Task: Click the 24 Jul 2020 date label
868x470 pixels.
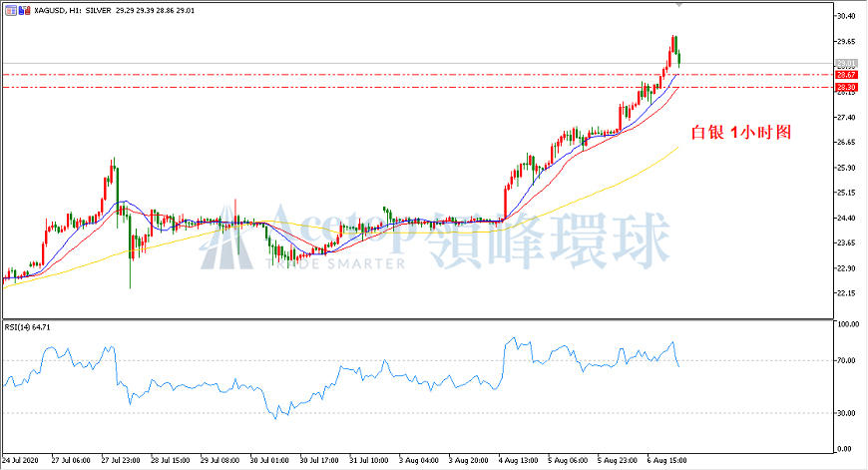Action: [21, 460]
